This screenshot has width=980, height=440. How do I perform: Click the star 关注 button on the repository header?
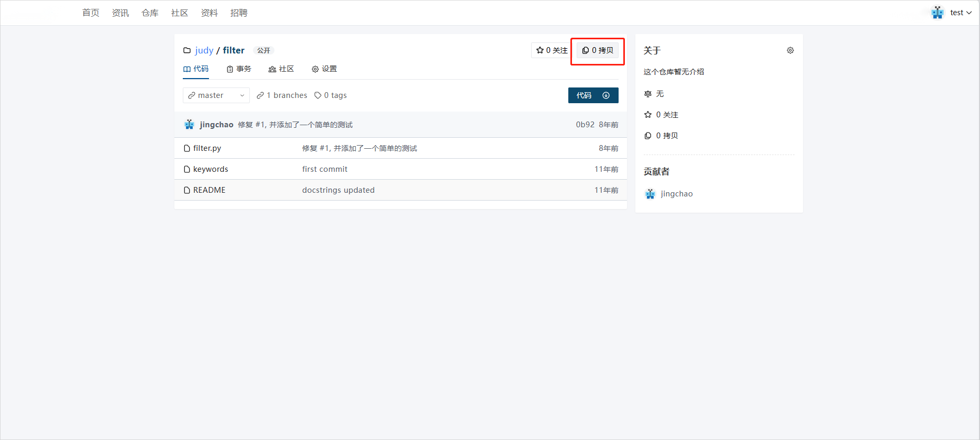(x=552, y=50)
